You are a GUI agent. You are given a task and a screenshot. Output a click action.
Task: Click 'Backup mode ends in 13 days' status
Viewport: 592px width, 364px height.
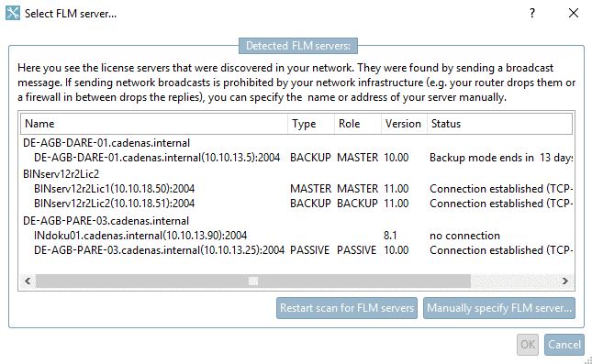click(501, 158)
